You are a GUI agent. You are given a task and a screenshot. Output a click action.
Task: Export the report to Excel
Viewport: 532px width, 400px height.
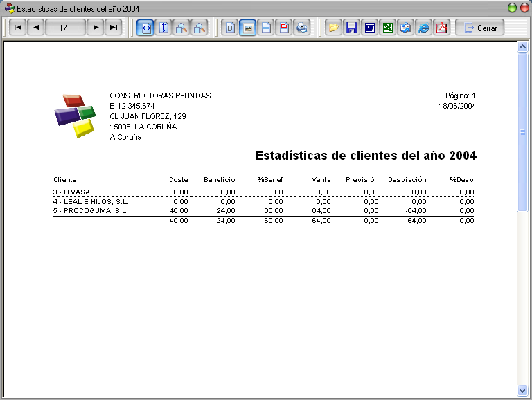(x=387, y=28)
